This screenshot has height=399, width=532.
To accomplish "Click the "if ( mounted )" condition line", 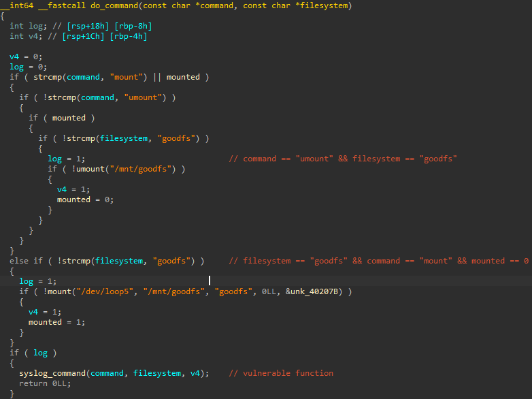I will [x=62, y=118].
